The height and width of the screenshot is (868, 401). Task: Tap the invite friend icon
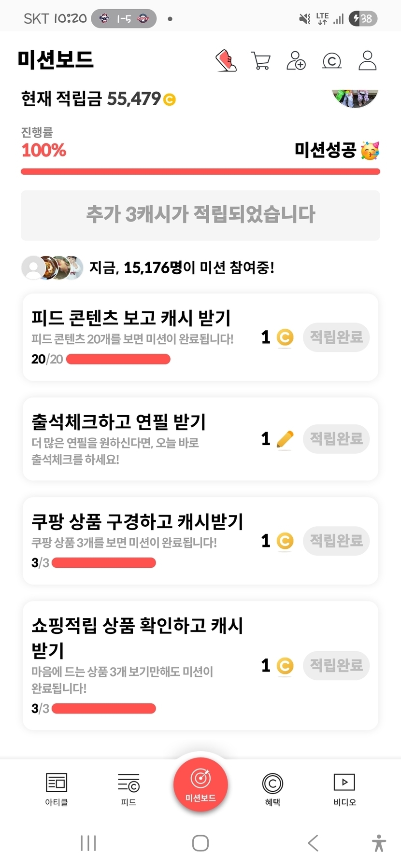click(296, 61)
